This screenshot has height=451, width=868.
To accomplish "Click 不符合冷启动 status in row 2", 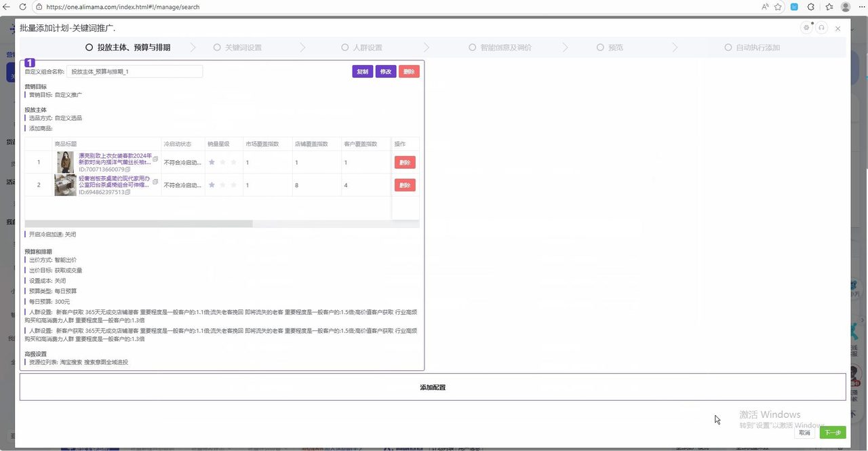I will click(182, 185).
